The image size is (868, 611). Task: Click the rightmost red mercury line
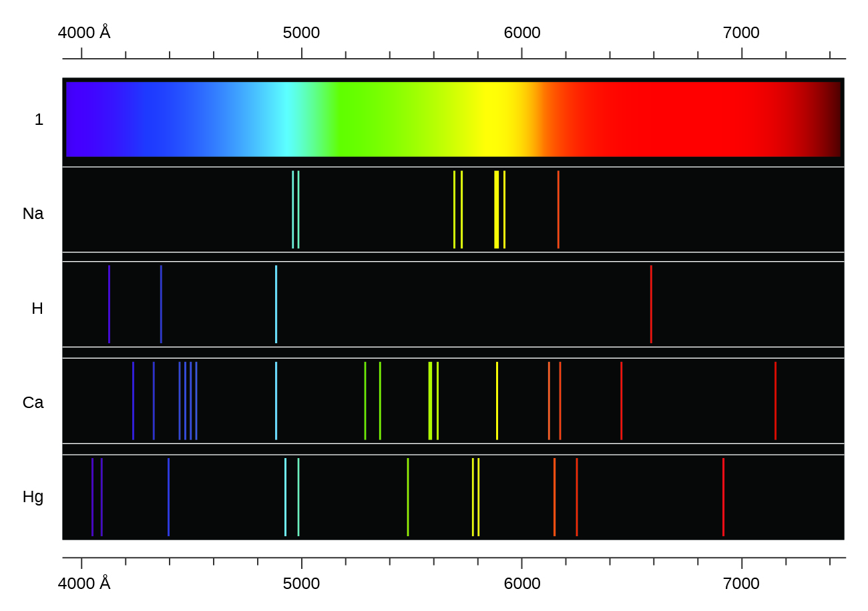pyautogui.click(x=723, y=497)
